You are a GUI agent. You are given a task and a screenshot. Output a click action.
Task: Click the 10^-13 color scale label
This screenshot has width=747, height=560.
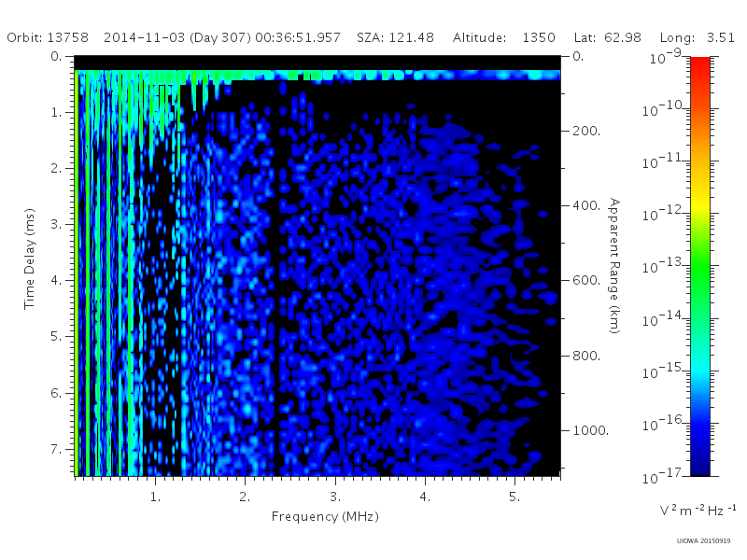click(x=664, y=266)
